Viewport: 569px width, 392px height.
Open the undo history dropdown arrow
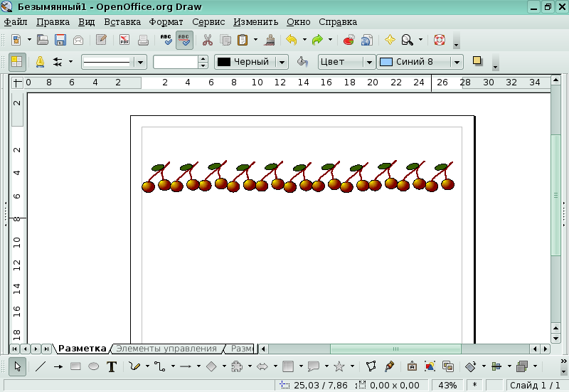304,40
